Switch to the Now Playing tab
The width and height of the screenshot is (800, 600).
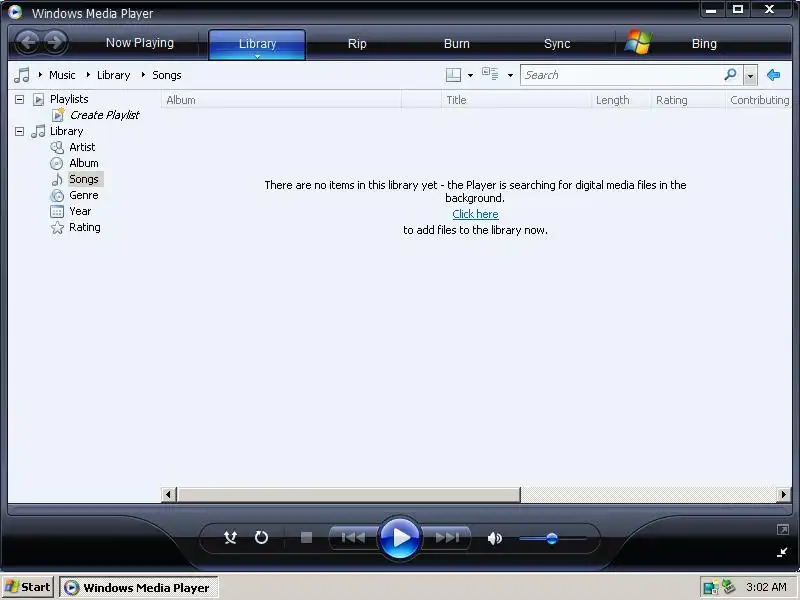pos(140,43)
